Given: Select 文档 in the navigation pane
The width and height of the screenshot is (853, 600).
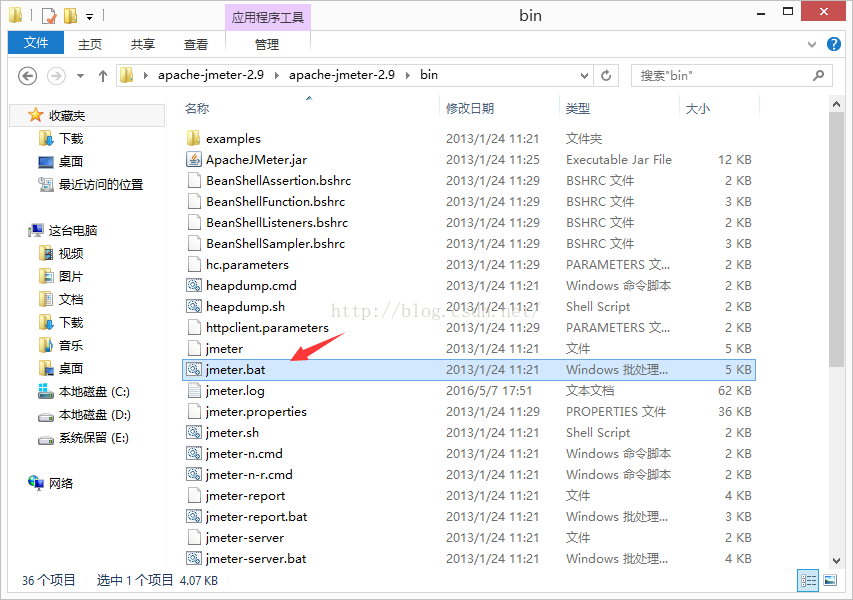Looking at the screenshot, I should [71, 299].
